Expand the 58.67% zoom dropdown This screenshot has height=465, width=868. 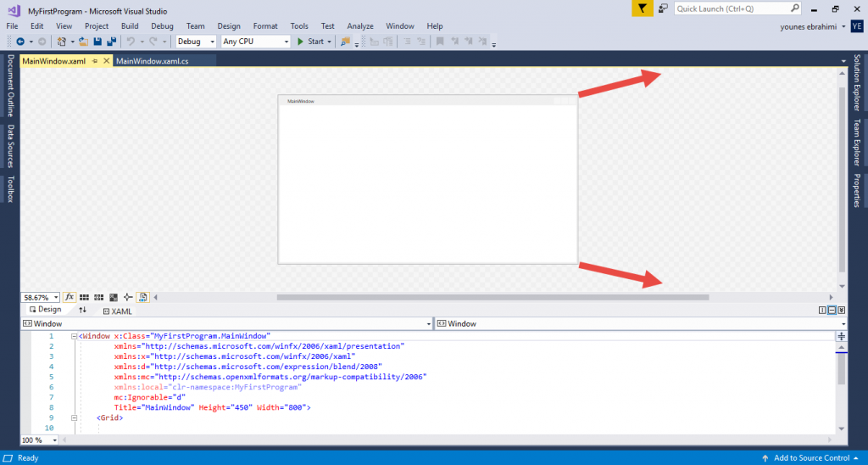(x=56, y=298)
